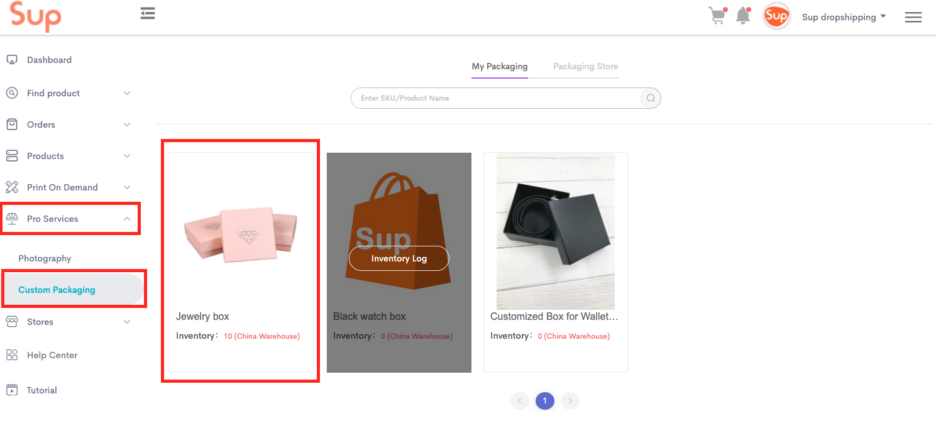936x436 pixels.
Task: Collapse the Pro Services chevron
Action: click(127, 219)
